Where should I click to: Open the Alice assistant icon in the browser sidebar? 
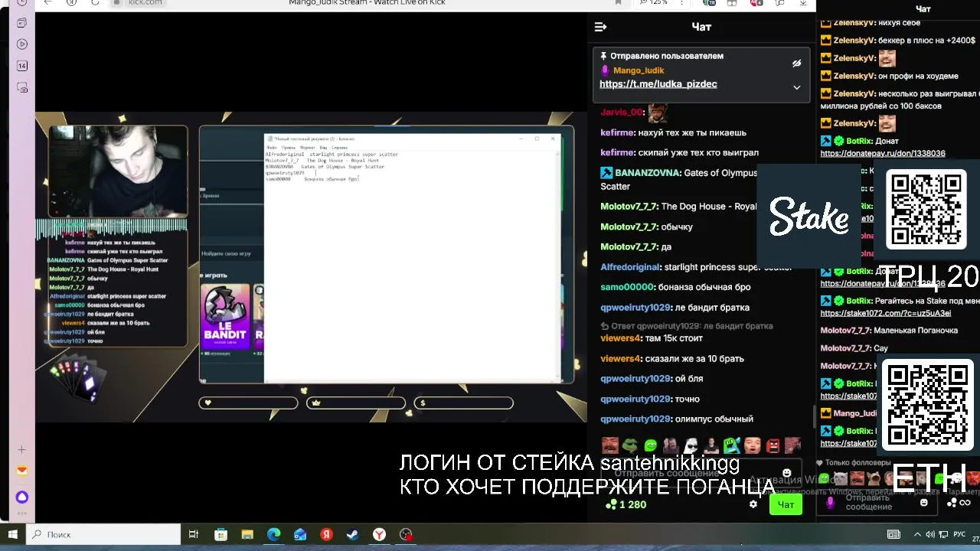(22, 497)
